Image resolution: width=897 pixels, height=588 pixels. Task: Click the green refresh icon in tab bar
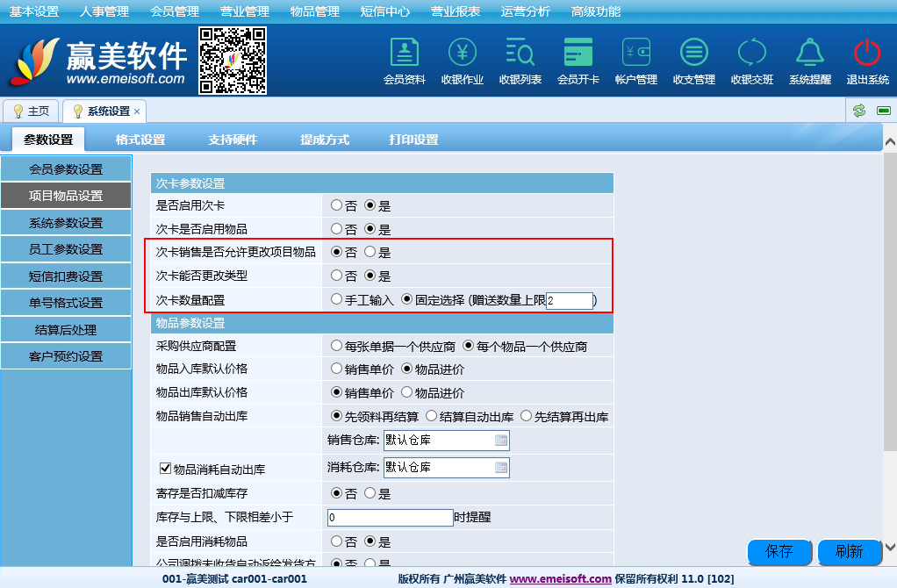[x=859, y=111]
